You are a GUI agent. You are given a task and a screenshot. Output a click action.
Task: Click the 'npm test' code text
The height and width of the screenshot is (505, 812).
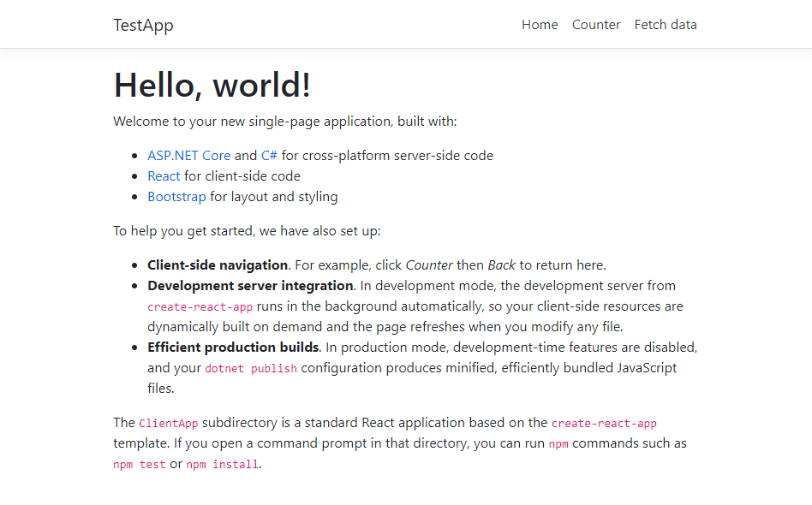coord(140,465)
